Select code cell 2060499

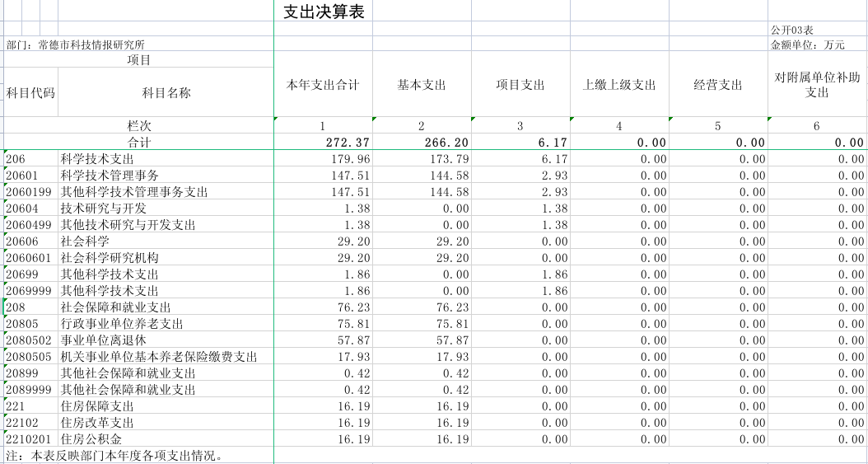click(x=29, y=225)
